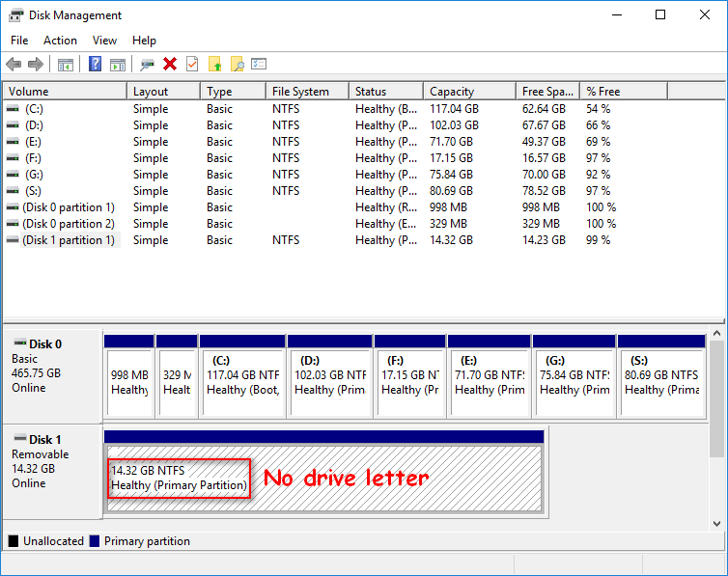Open the File menu

(19, 41)
